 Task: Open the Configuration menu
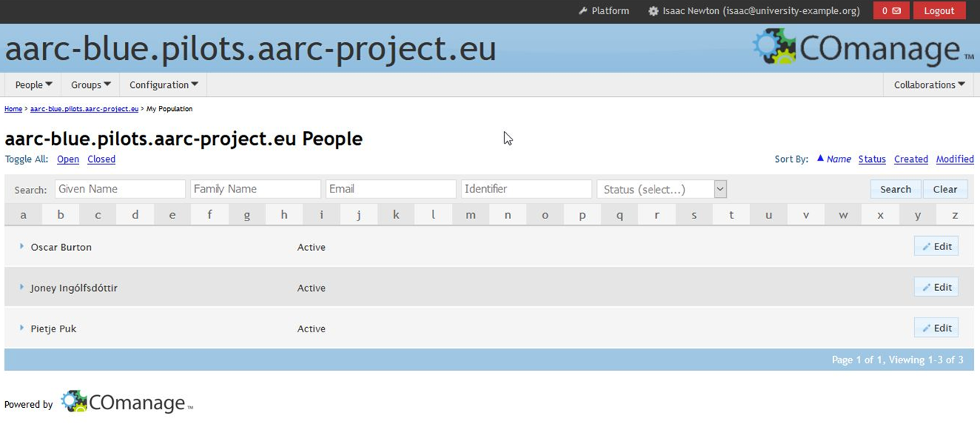click(163, 85)
